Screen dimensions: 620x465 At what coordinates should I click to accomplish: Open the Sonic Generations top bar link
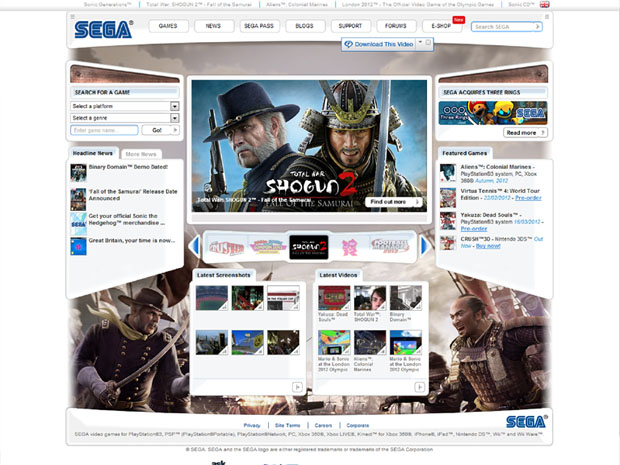click(107, 4)
